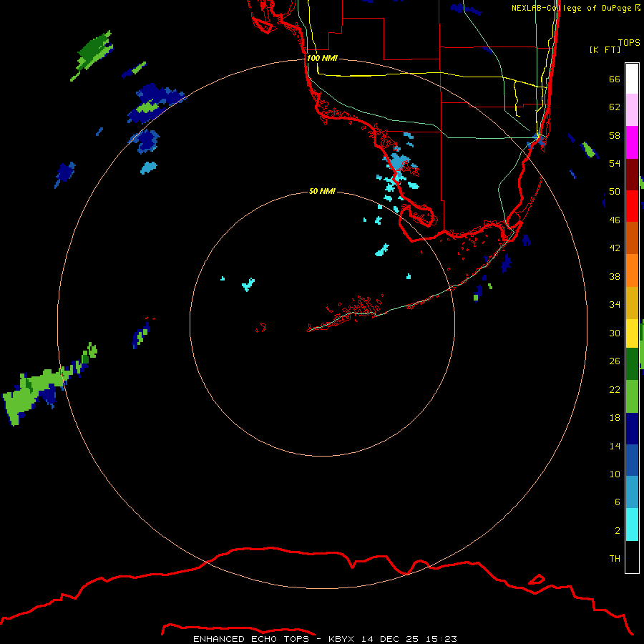Viewport: 644px width, 644px height.
Task: Click the legend value "62"
Action: coord(615,107)
